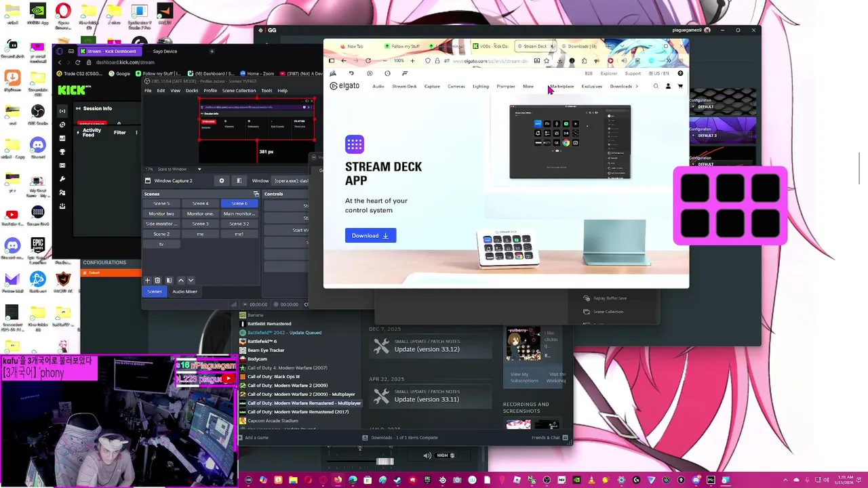The height and width of the screenshot is (488, 868).
Task: Switch to Audio Mixer tab in OBS
Action: (184, 291)
